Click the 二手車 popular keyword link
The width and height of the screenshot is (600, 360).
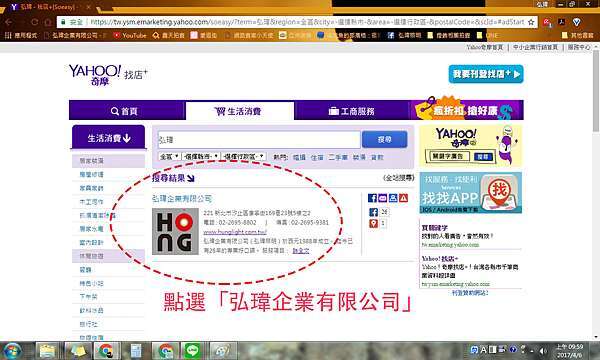point(338,157)
